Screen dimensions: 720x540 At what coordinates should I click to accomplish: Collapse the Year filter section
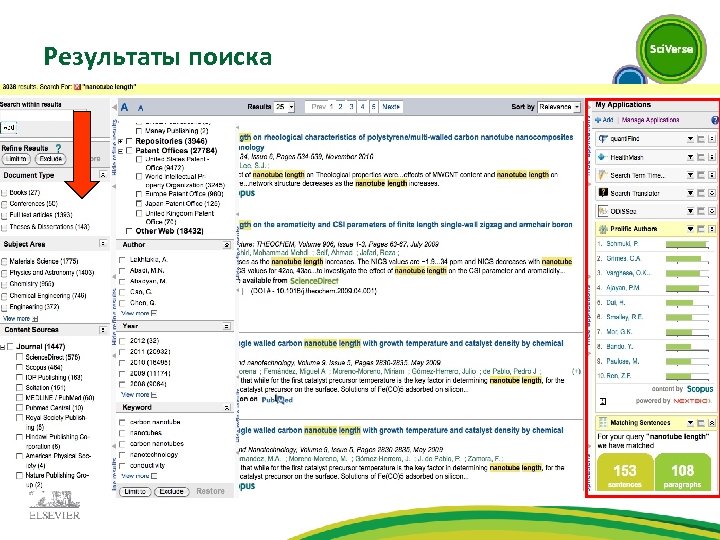[x=226, y=326]
